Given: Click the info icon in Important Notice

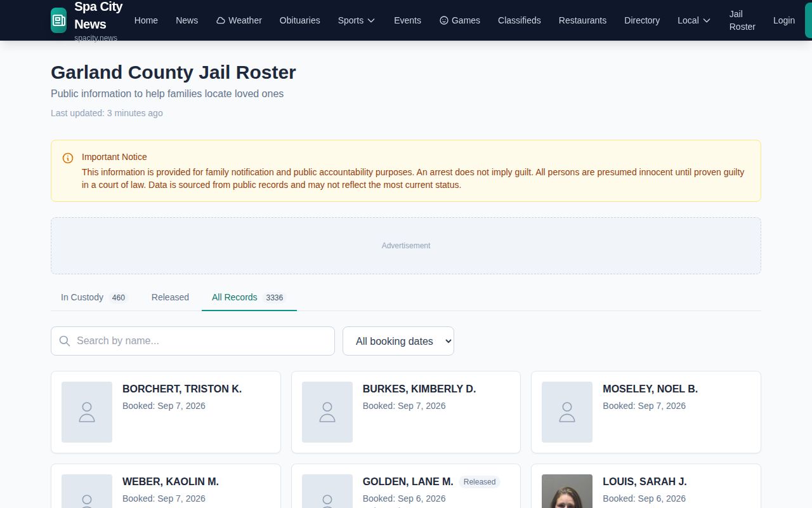Looking at the screenshot, I should coord(68,158).
